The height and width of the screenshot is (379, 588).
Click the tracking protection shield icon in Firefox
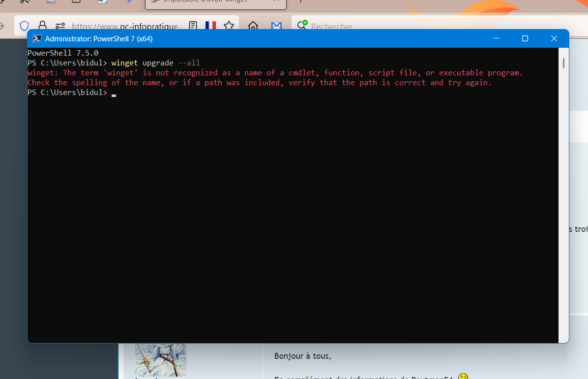25,26
